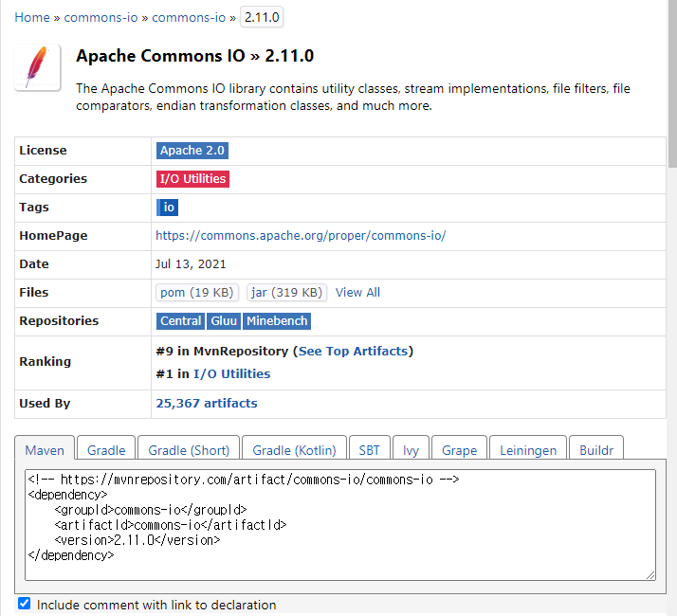Click inside the Maven dependency text area
This screenshot has height=616, width=677.
click(340, 525)
